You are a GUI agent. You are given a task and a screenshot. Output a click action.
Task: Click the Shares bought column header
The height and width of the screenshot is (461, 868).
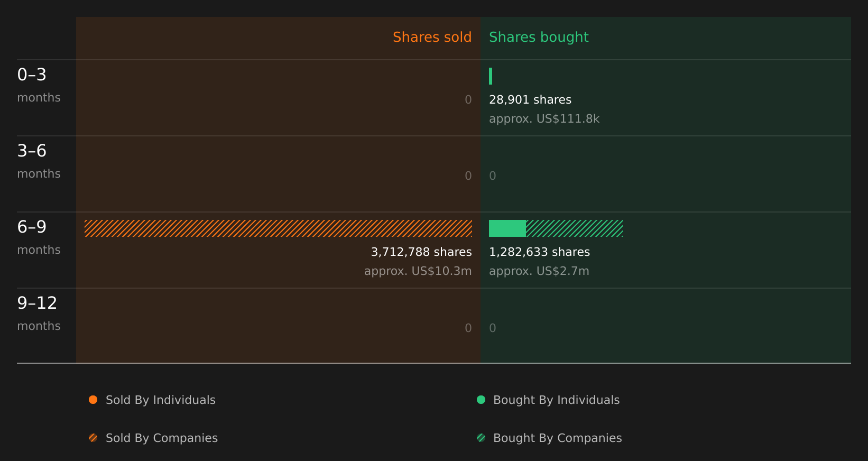point(539,37)
